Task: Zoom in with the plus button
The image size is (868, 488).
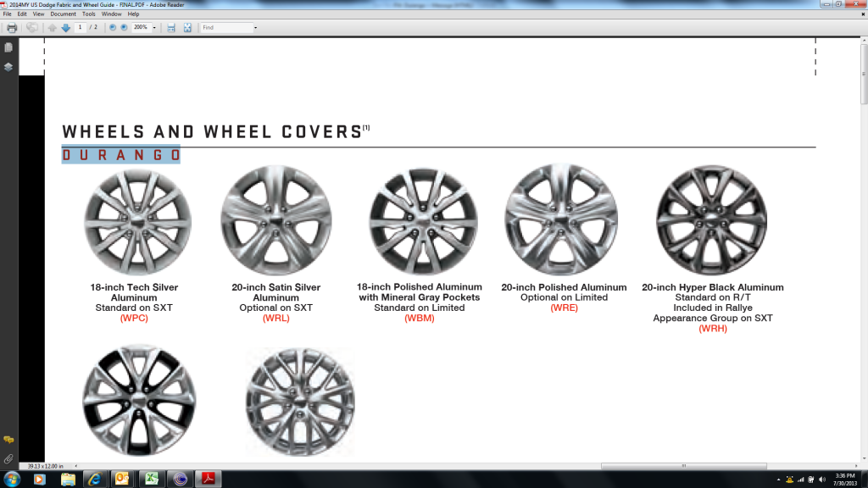Action: click(x=124, y=28)
